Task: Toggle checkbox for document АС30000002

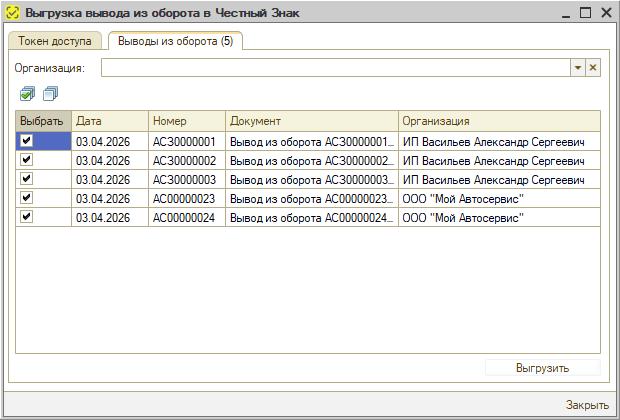Action: 27,160
